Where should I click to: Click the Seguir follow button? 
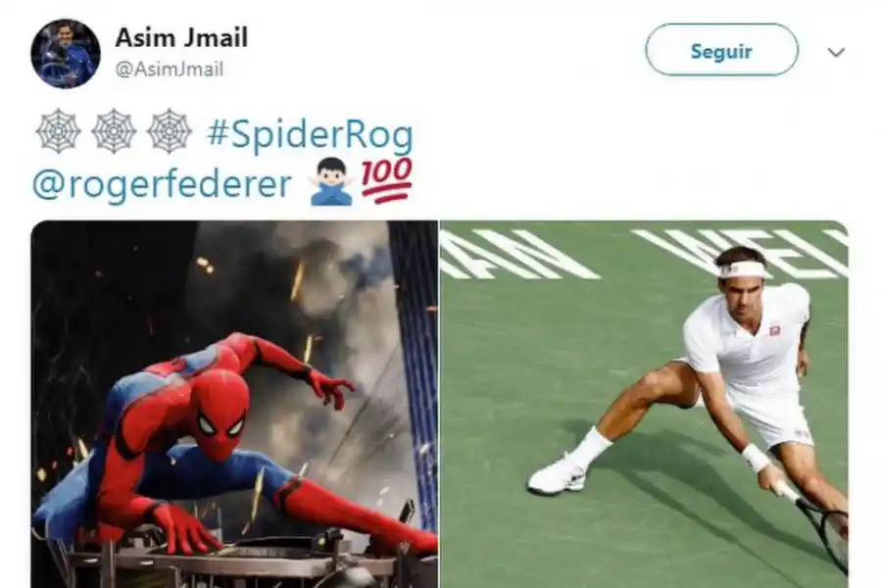pos(721,50)
